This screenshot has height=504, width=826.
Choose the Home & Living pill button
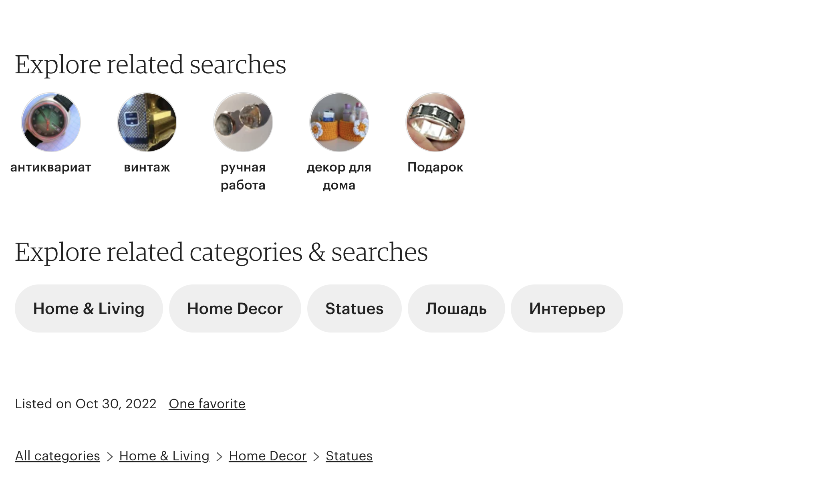pos(89,308)
